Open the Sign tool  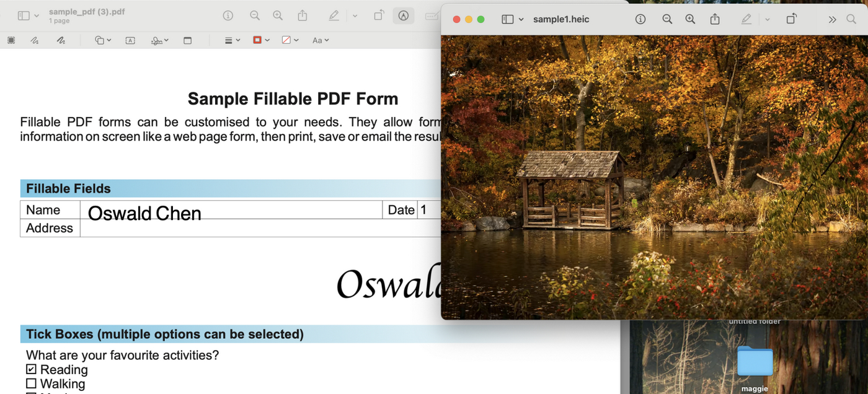point(156,40)
